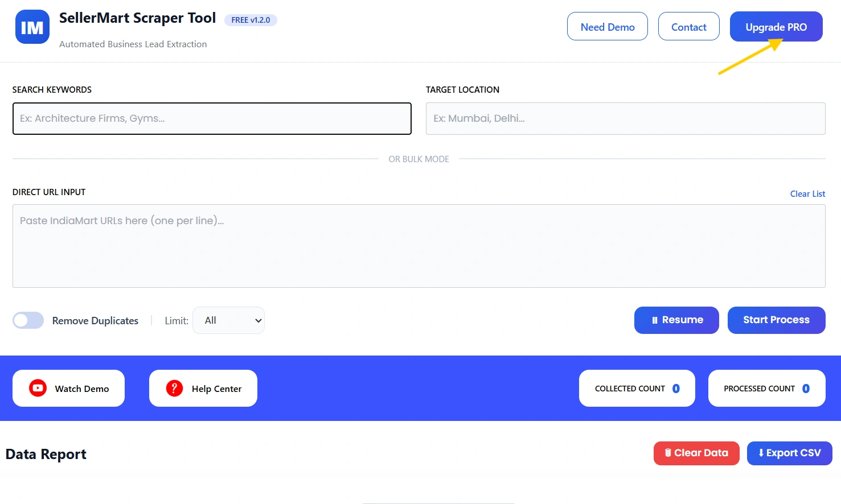
Task: Click the OR BULK MODE divider text
Action: coord(419,159)
